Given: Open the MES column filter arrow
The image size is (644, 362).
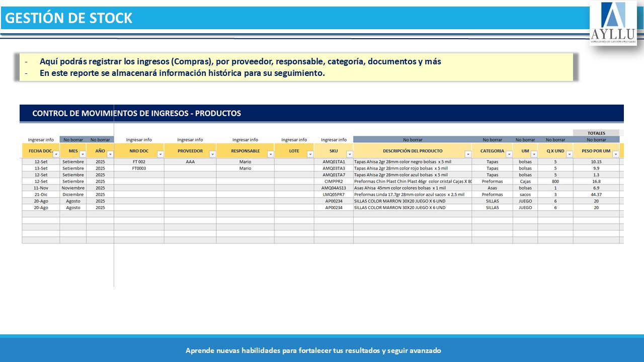Looking at the screenshot, I should click(x=83, y=154).
